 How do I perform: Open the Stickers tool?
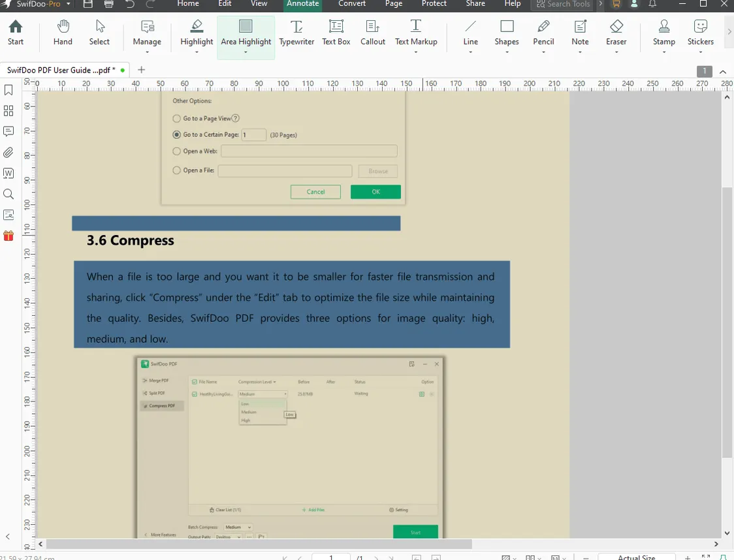[700, 33]
